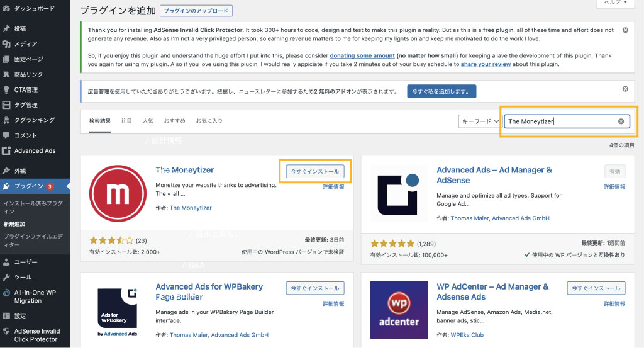Click the Advanced Ads plugin logo thumbnail
Viewport: 644px width, 350px height.
pos(398,194)
